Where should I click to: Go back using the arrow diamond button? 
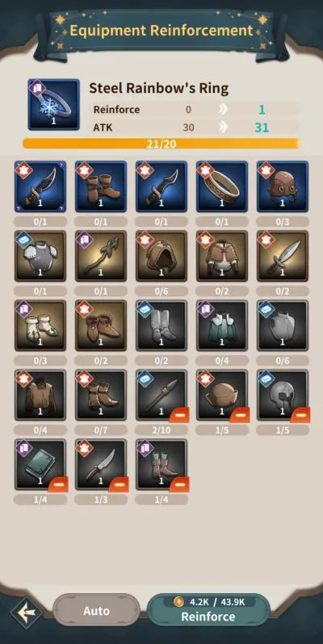(x=27, y=613)
